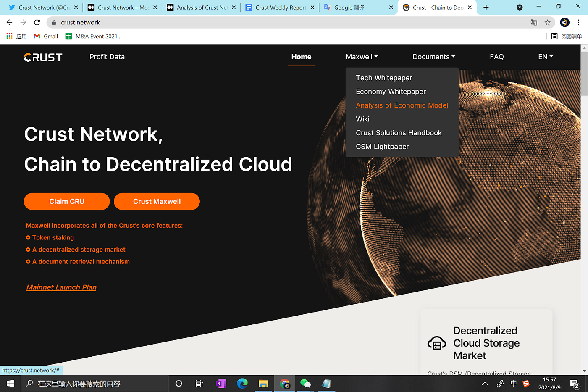Open the Profit Data page
The width and height of the screenshot is (588, 392).
(x=107, y=57)
